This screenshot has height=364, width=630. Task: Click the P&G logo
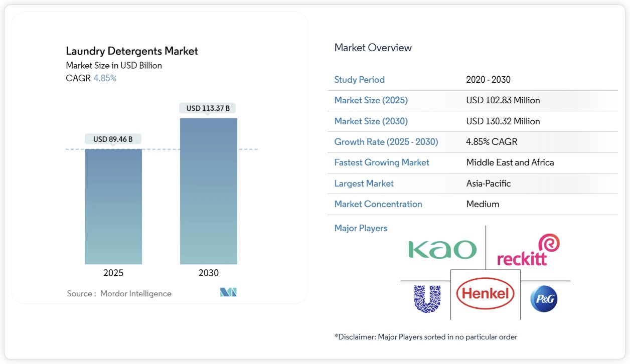544,299
